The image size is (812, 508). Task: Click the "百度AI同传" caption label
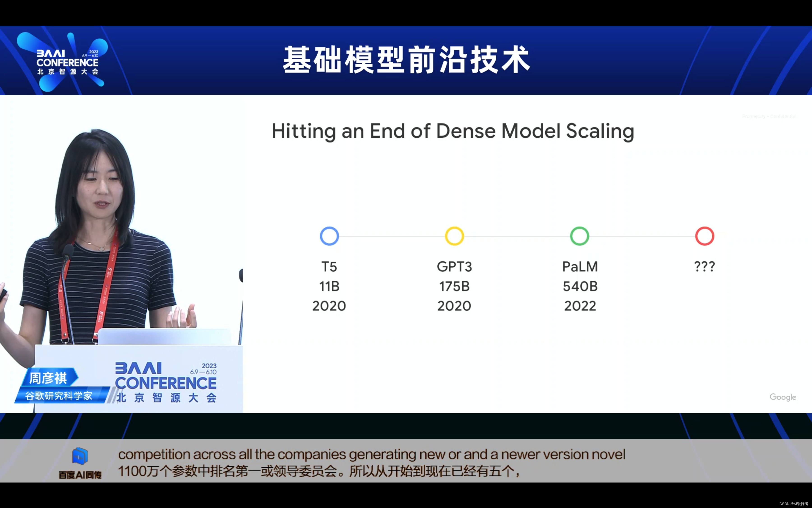(80, 475)
